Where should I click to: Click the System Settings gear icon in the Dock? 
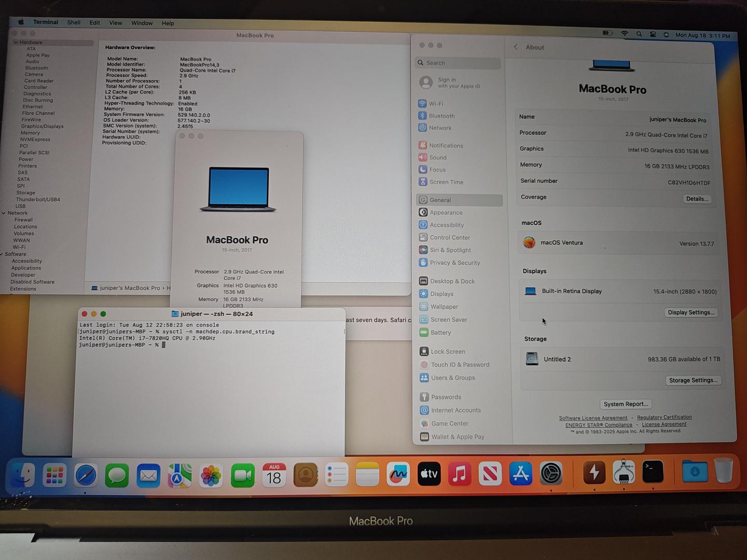coord(551,473)
